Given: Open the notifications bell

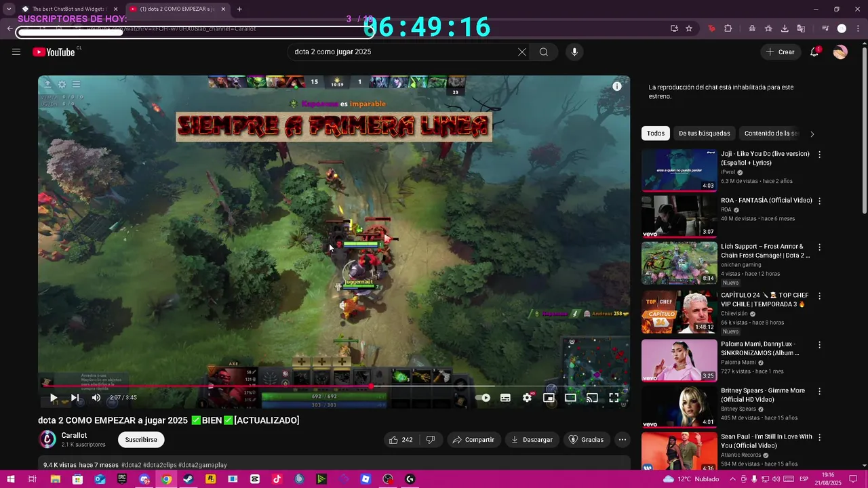Looking at the screenshot, I should point(814,52).
